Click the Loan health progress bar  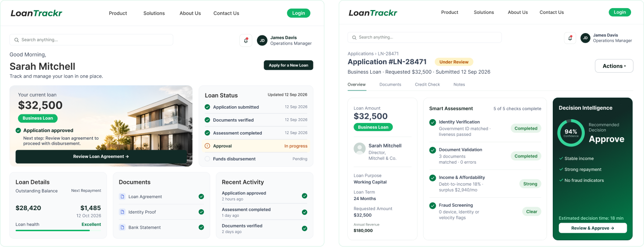(x=58, y=231)
